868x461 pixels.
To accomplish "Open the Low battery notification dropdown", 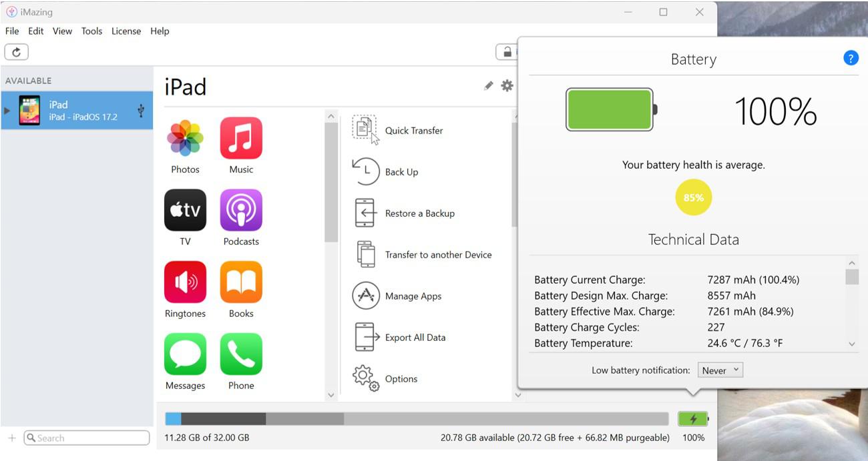I will [720, 370].
